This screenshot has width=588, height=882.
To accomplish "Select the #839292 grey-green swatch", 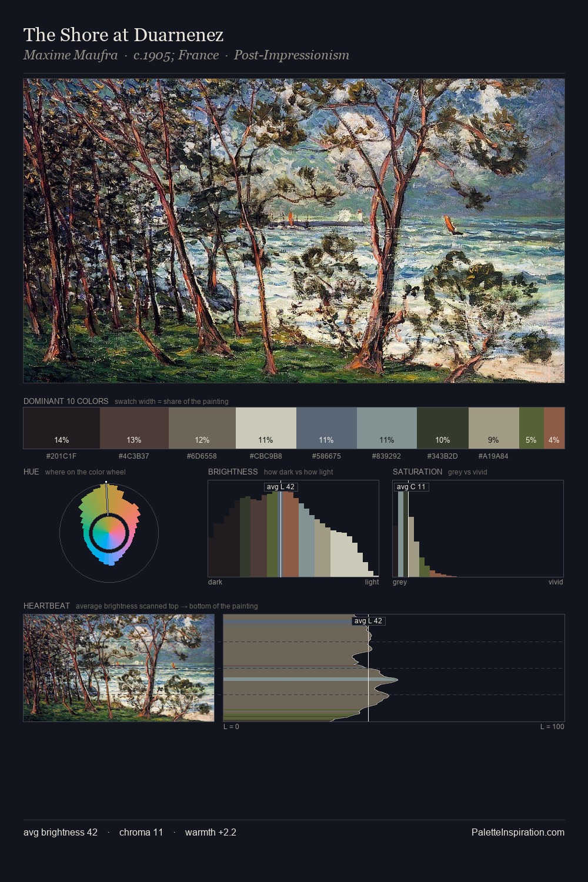I will click(387, 428).
